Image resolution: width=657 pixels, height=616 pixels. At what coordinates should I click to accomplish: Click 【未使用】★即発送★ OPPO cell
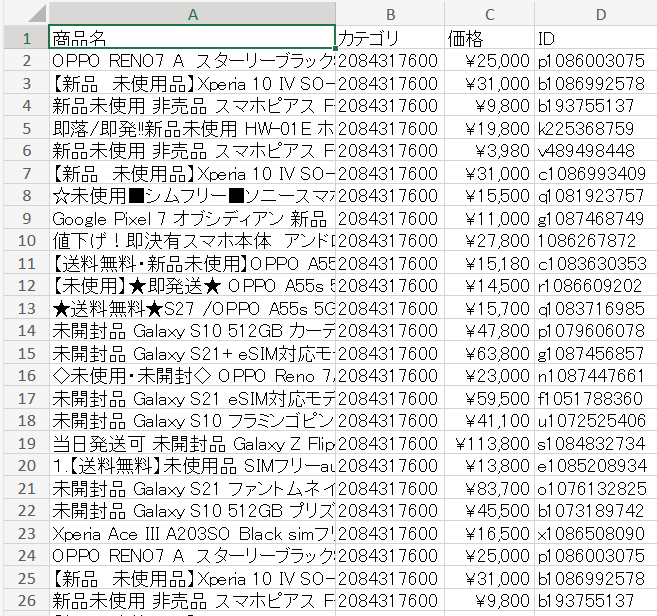pyautogui.click(x=192, y=286)
